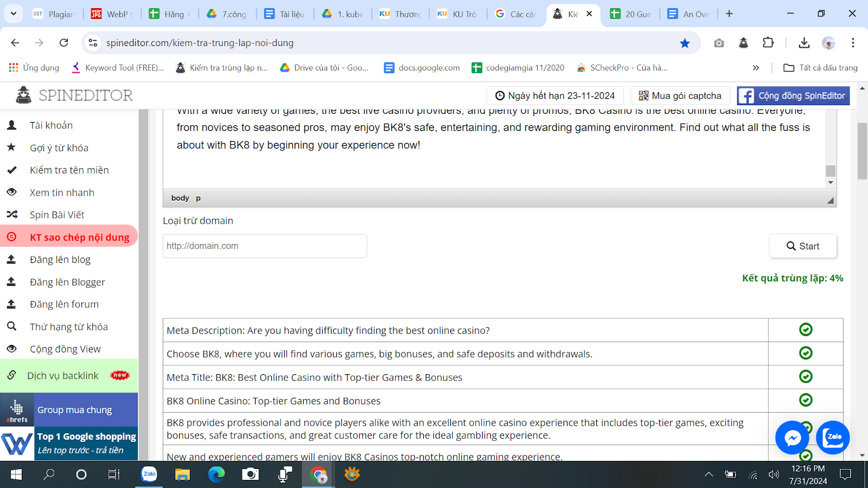Expand the hidden bookmarks chevron
The width and height of the screenshot is (868, 488).
(x=756, y=68)
